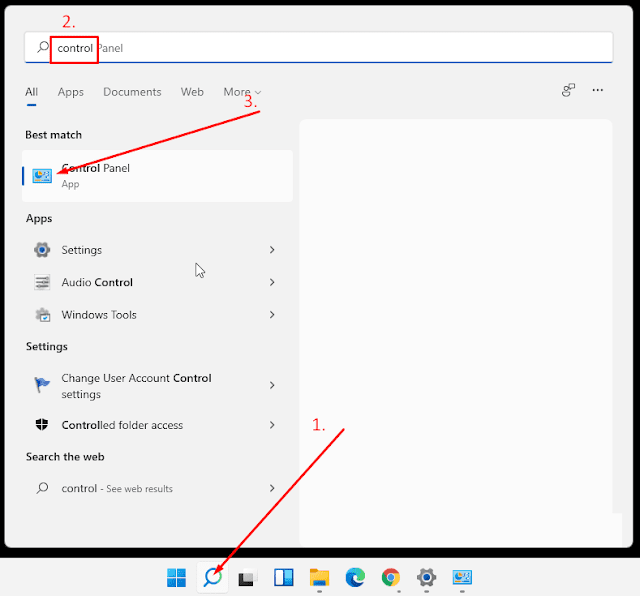Select the All search filter tab
640x596 pixels.
click(x=31, y=92)
